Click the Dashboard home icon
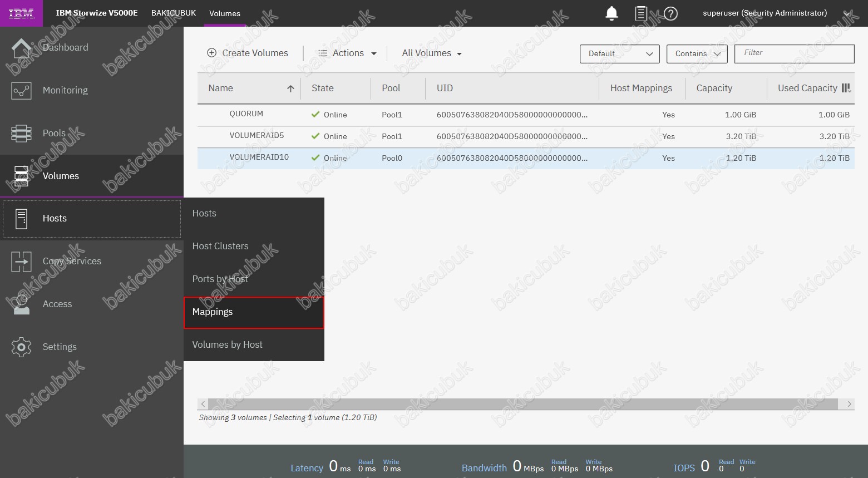The width and height of the screenshot is (868, 478). tap(21, 48)
